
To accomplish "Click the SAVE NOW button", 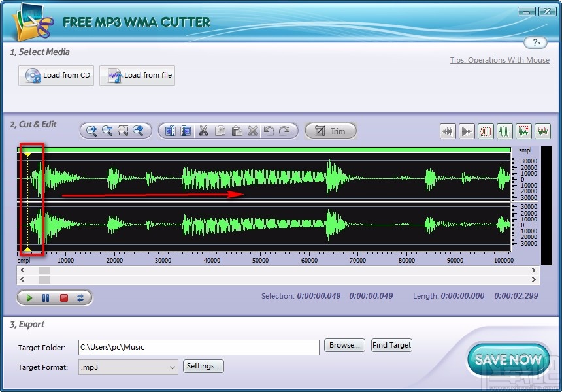I will [x=508, y=359].
